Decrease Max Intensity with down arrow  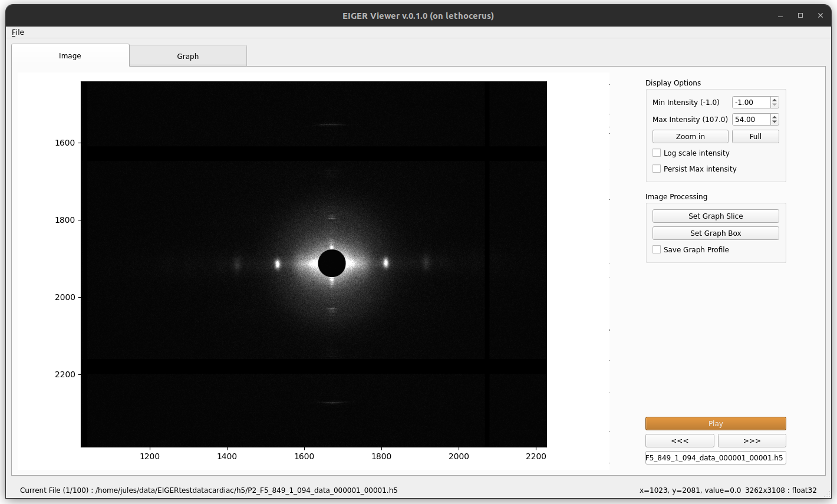tap(775, 122)
